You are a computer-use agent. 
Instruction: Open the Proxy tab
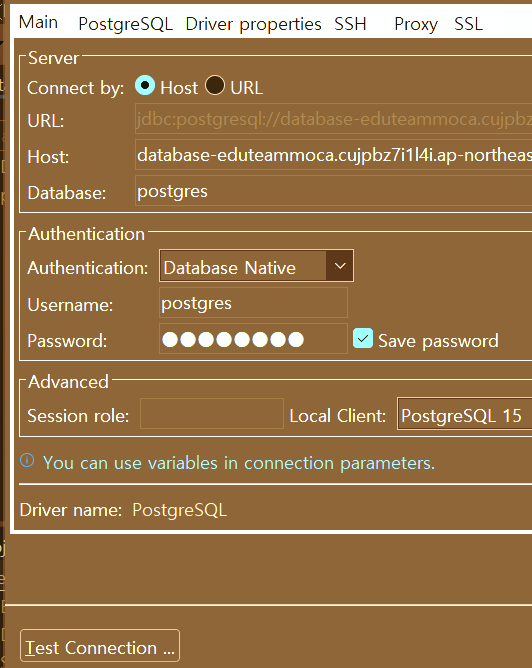[x=416, y=24]
